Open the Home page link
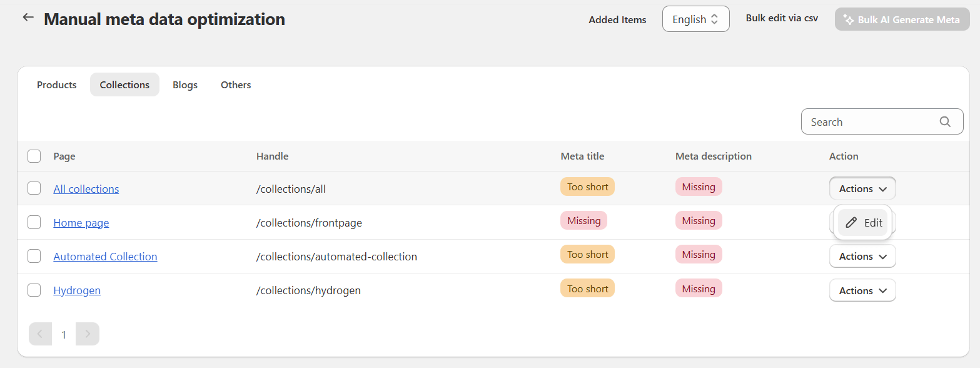Image resolution: width=980 pixels, height=368 pixels. click(x=81, y=223)
